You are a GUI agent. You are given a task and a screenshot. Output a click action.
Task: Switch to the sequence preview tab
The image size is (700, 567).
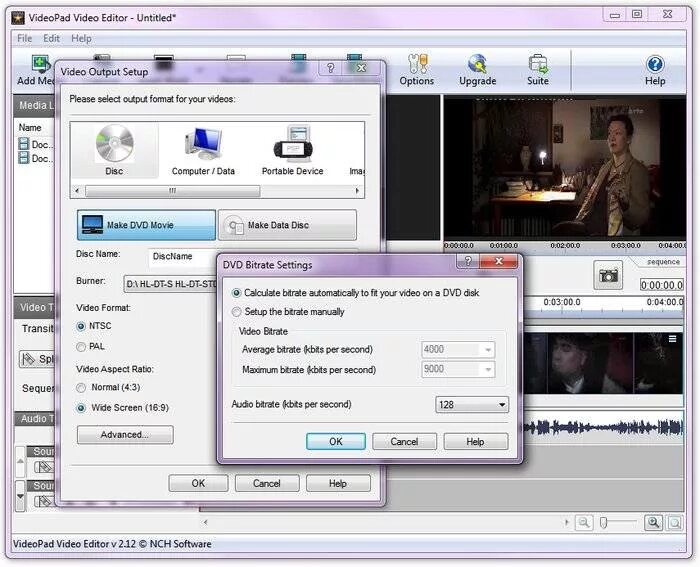(663, 262)
